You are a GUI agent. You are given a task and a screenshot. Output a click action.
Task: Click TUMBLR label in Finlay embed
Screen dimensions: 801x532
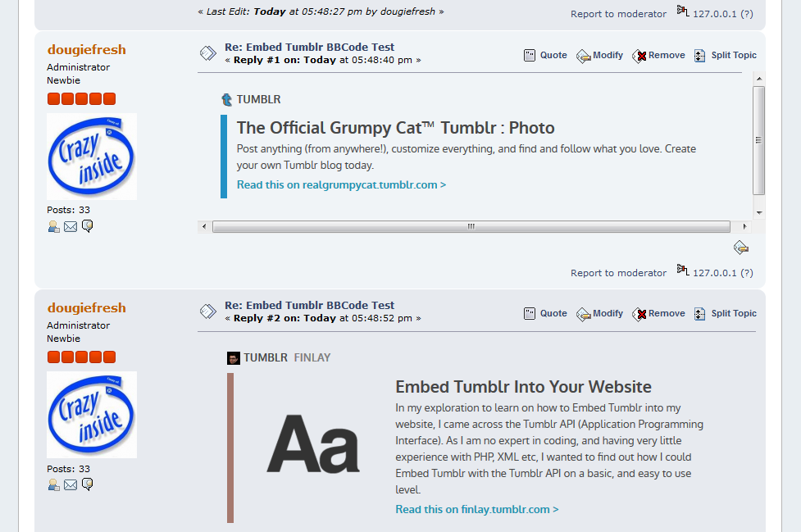pyautogui.click(x=265, y=358)
